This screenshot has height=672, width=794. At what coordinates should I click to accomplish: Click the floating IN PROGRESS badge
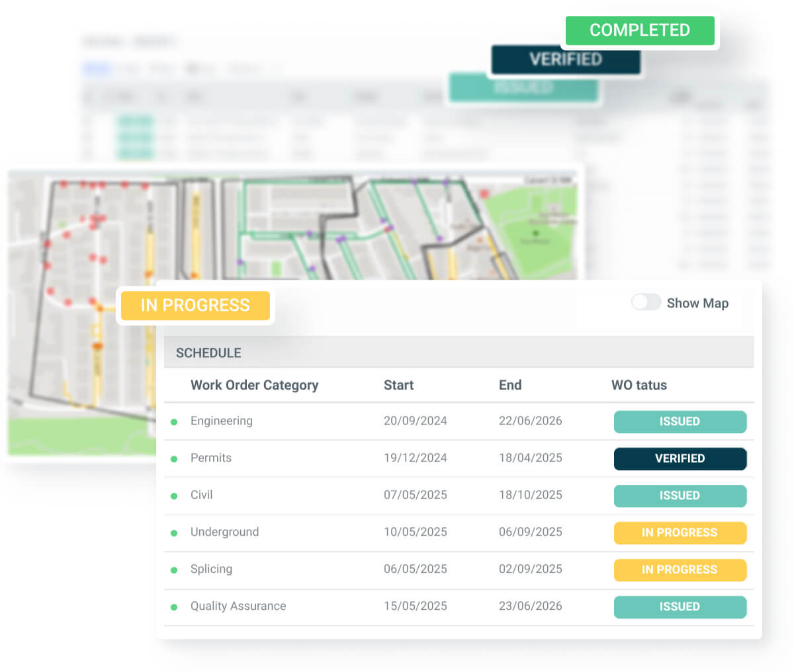click(195, 306)
